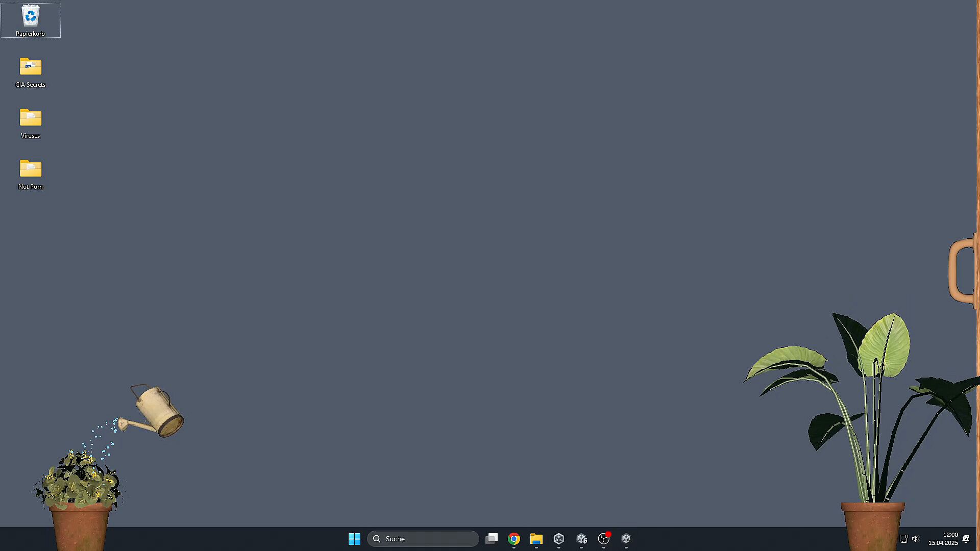This screenshot has width=980, height=551.
Task: Switch to Unity 6 editor taskbar icon
Action: 581,539
